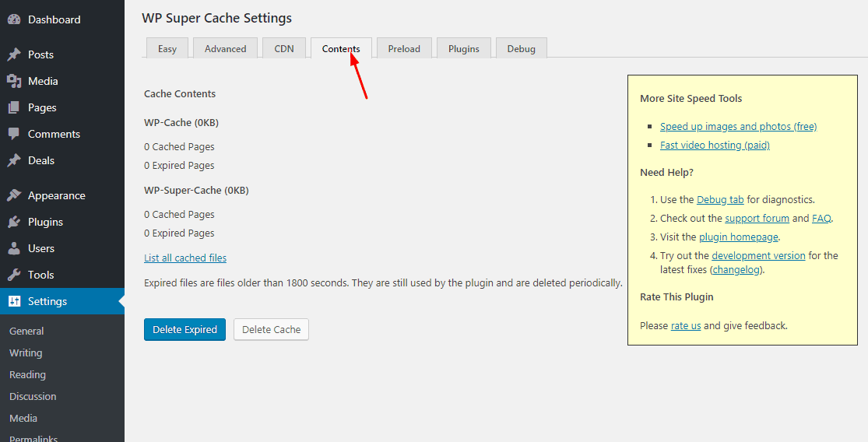The image size is (868, 442).
Task: Open the Posts menu item
Action: [62, 54]
